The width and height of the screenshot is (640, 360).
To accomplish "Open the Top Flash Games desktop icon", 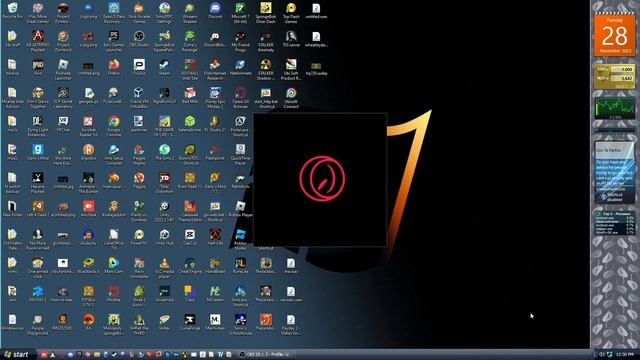I will [291, 13].
